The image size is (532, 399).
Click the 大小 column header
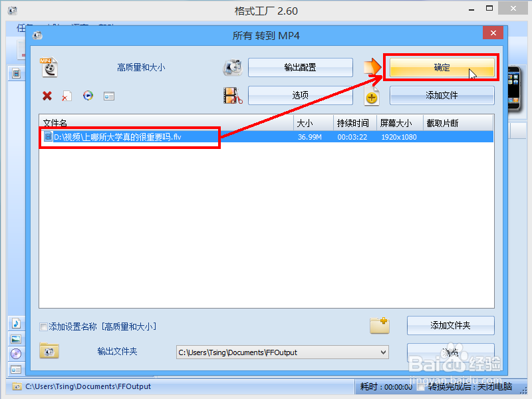pos(313,123)
